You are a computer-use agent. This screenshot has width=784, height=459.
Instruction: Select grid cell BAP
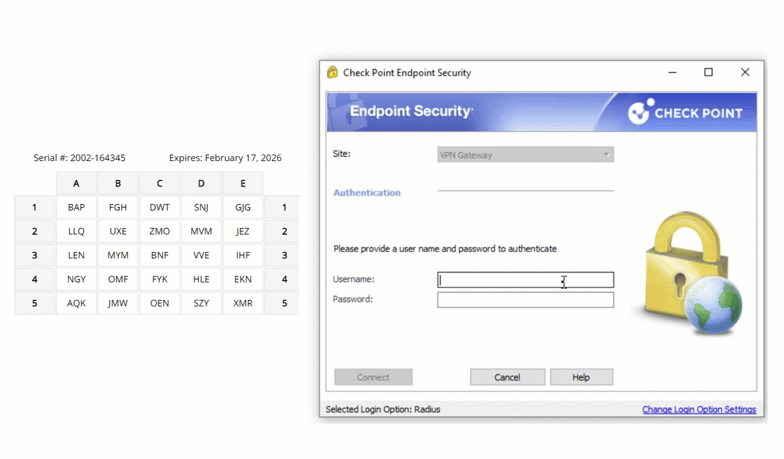(76, 207)
